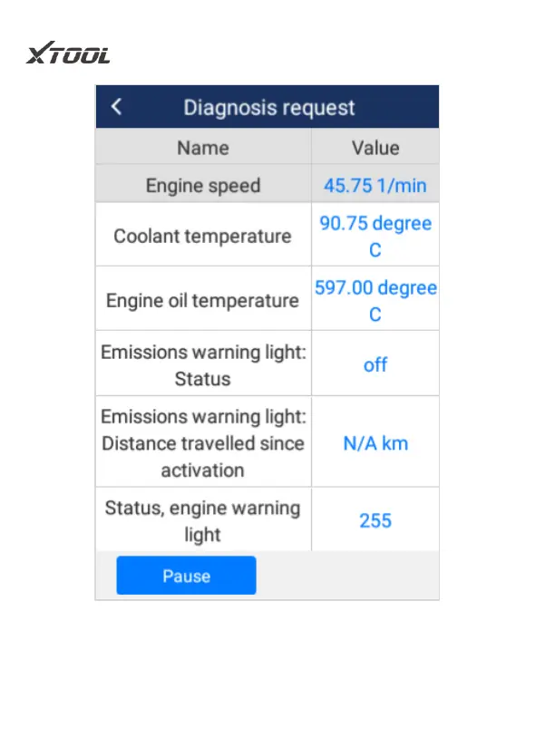Tap the back arrow in header
535x756 pixels.
tap(116, 107)
